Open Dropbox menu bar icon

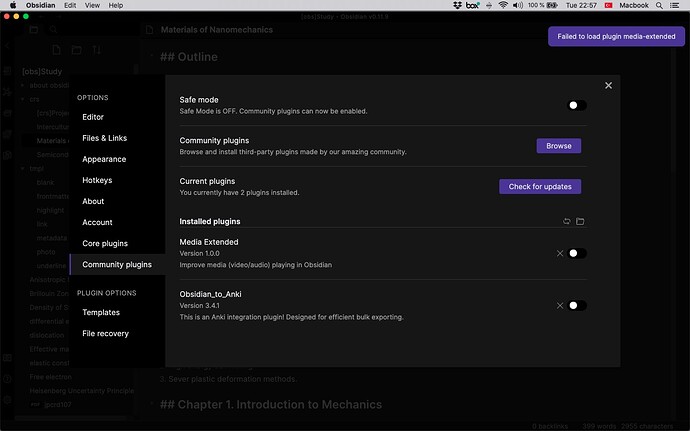click(457, 5)
